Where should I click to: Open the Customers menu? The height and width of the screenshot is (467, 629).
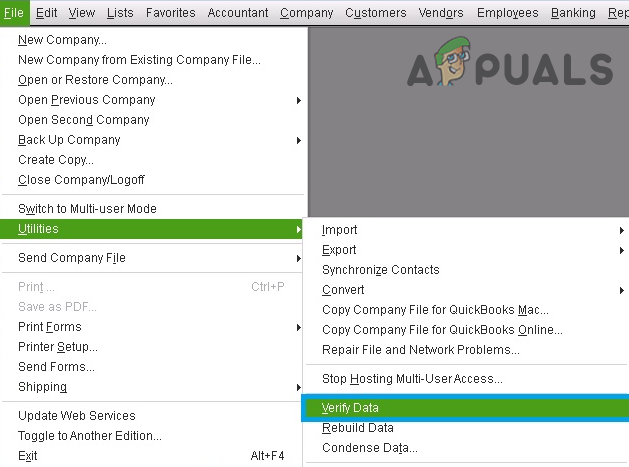click(x=376, y=13)
